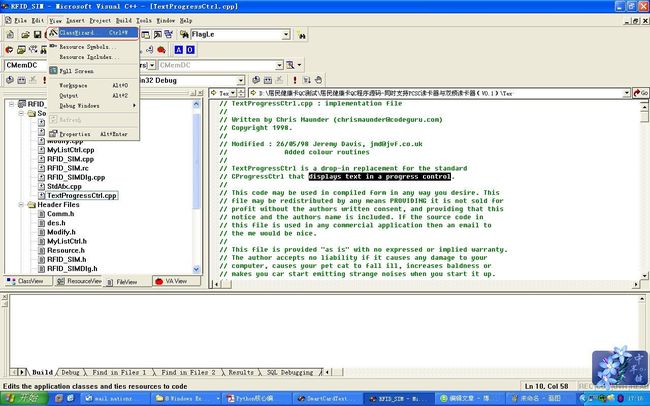Click the Build icon right of Win32 Debug
The width and height of the screenshot is (650, 406).
point(268,80)
